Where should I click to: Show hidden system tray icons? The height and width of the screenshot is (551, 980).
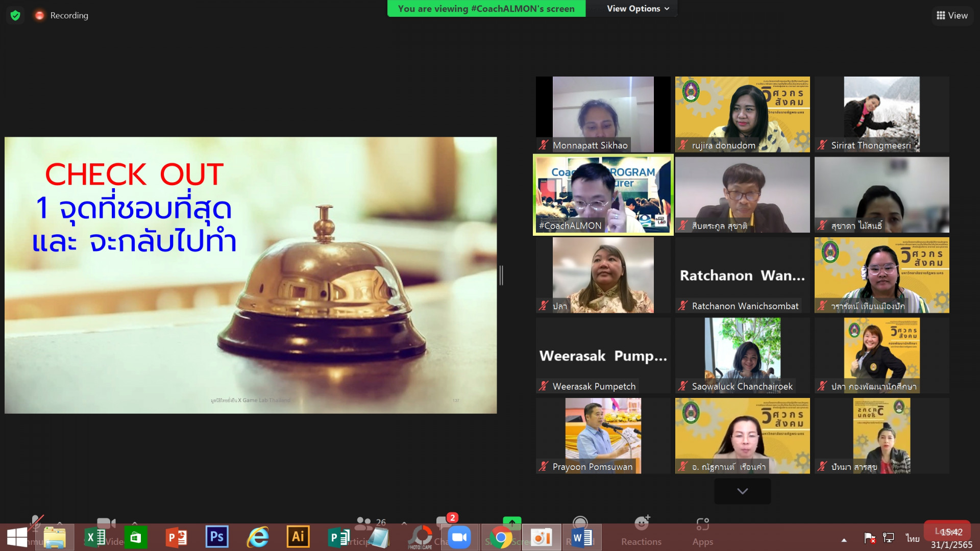click(844, 540)
